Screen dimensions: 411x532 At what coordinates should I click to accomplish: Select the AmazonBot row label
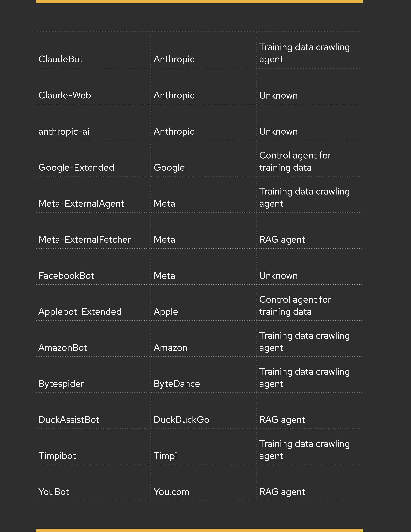pyautogui.click(x=63, y=348)
